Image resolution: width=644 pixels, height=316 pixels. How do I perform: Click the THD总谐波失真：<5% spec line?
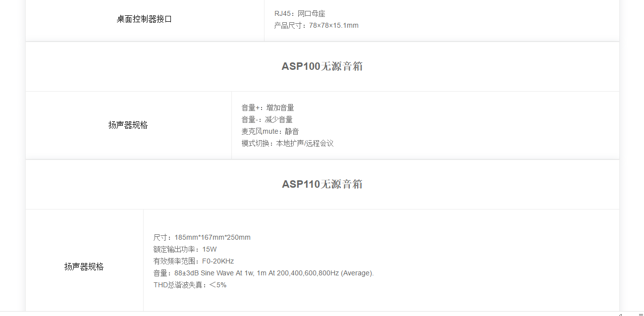[190, 285]
